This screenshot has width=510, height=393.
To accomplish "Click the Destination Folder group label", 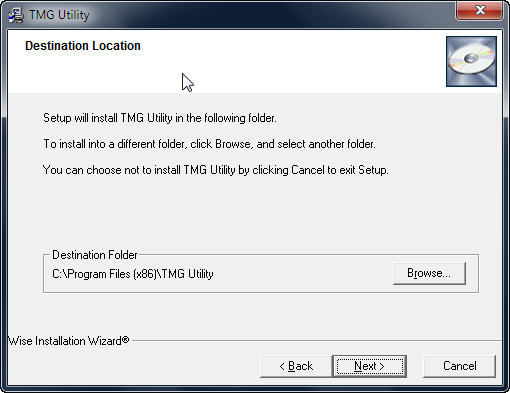I will [95, 255].
